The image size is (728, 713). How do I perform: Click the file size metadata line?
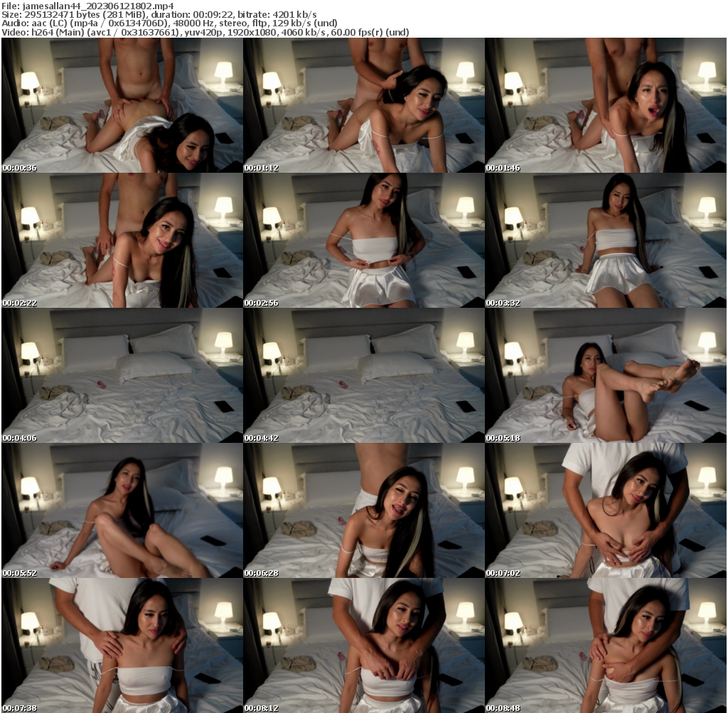85,14
